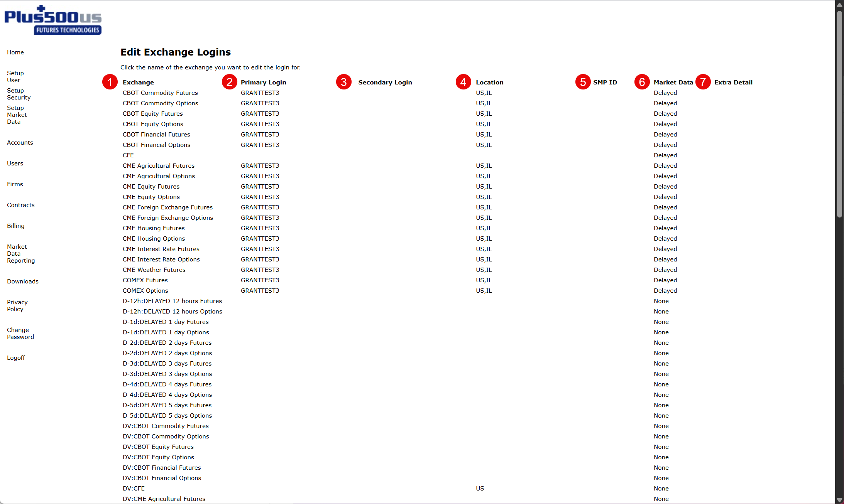844x504 pixels.
Task: Click red marker 5 beside SMP ID
Action: coord(583,82)
